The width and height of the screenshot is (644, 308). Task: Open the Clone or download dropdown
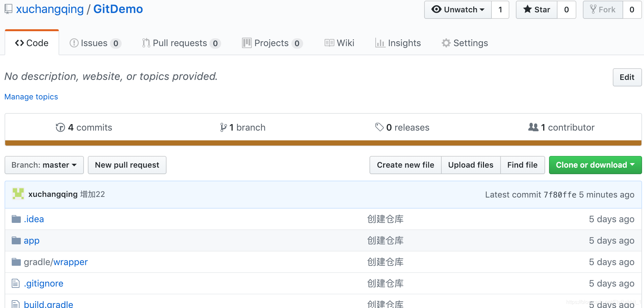[x=595, y=165]
